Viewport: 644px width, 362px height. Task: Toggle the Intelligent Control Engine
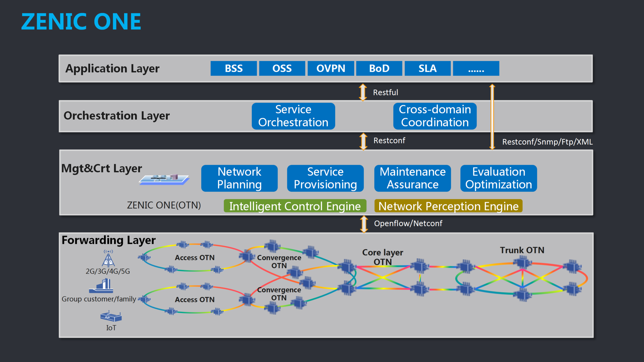coord(295,206)
